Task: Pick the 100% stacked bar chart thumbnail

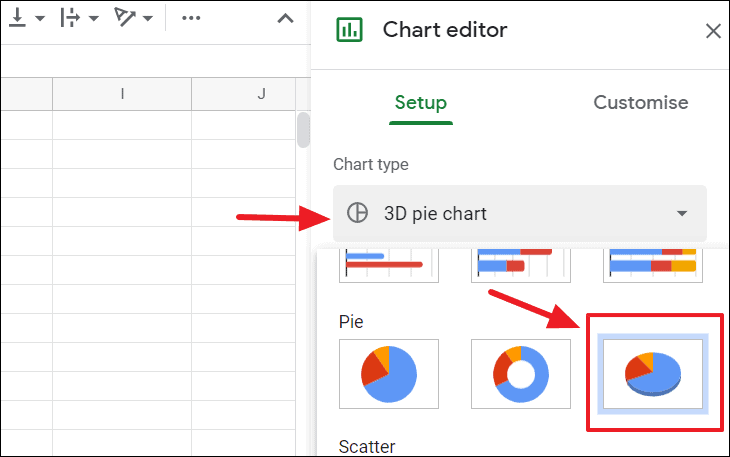Action: [653, 265]
